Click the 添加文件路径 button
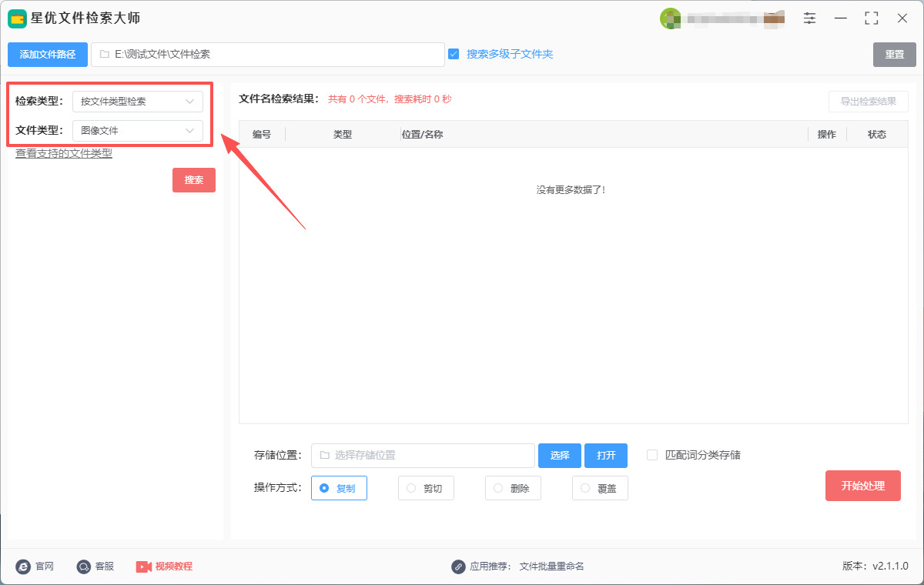The height and width of the screenshot is (585, 924). [x=48, y=55]
